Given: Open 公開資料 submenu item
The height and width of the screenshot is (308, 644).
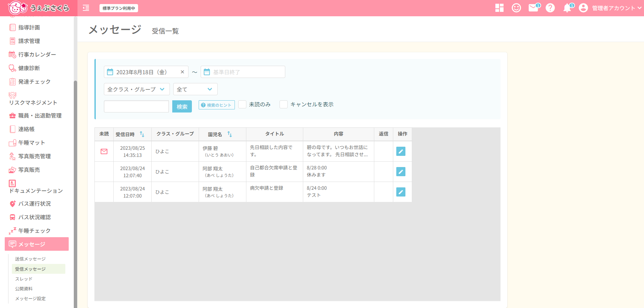Looking at the screenshot, I should pos(24,289).
